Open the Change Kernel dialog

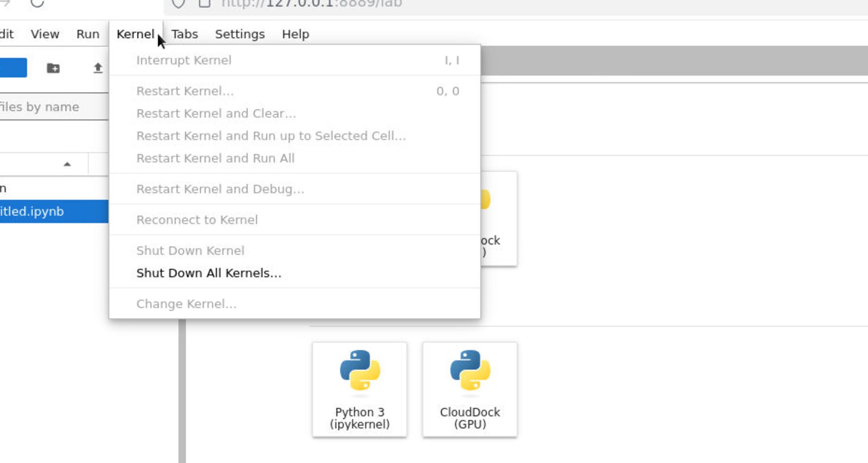coord(186,304)
